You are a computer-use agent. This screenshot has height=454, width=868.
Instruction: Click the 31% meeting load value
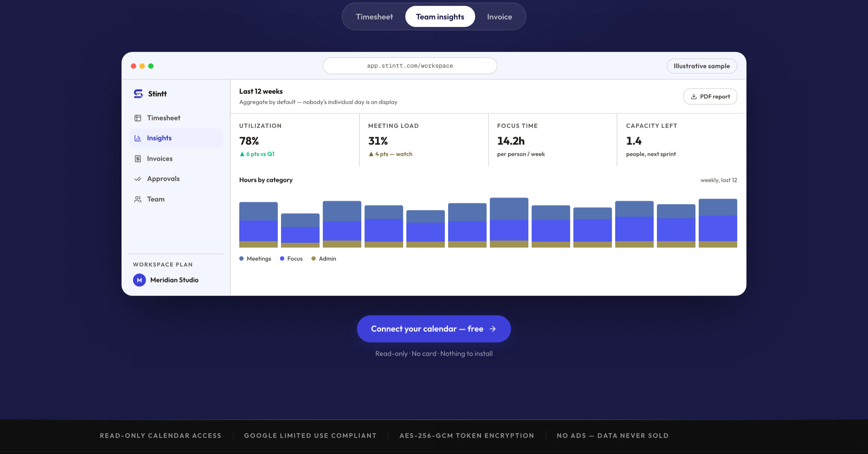[378, 141]
